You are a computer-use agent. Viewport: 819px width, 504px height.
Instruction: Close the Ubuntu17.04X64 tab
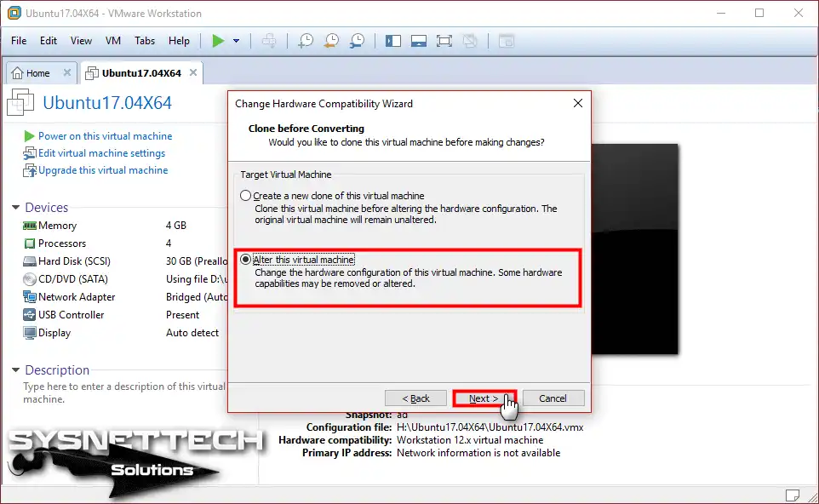(193, 72)
